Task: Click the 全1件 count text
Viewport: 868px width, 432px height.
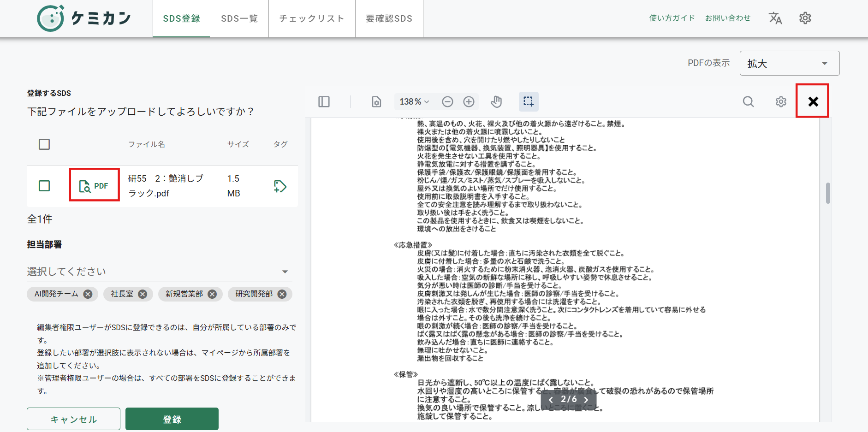Action: 40,219
